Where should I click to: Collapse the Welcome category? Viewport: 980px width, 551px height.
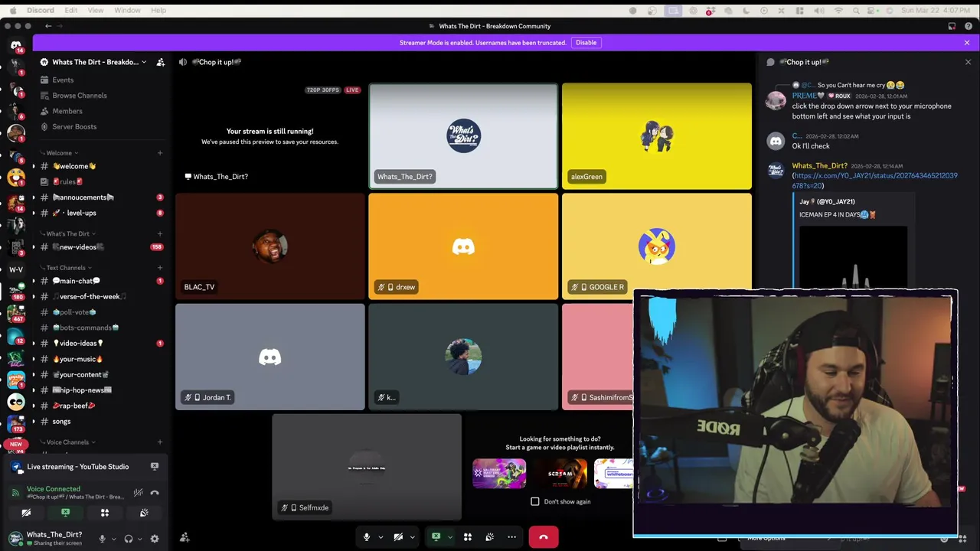tap(59, 153)
